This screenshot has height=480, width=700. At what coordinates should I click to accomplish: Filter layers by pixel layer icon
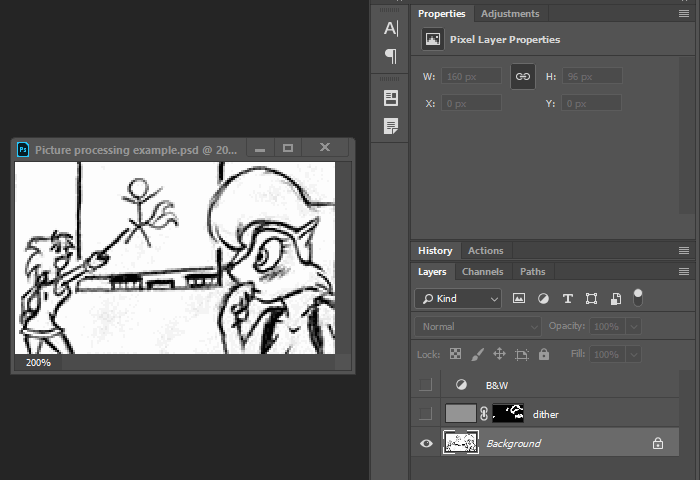pos(519,298)
